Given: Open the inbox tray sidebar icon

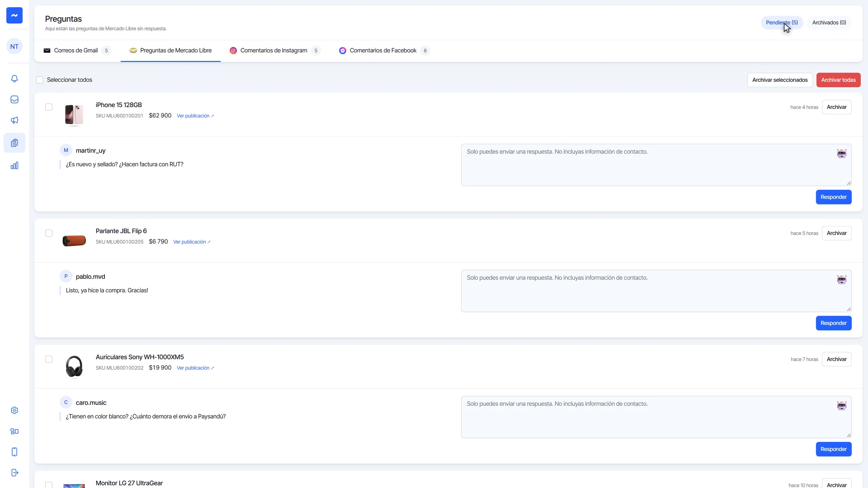Looking at the screenshot, I should coord(14,99).
